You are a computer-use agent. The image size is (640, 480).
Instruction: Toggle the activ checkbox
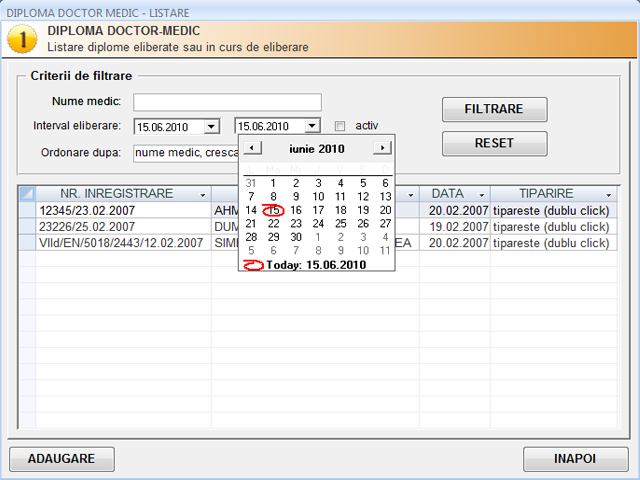click(x=340, y=126)
